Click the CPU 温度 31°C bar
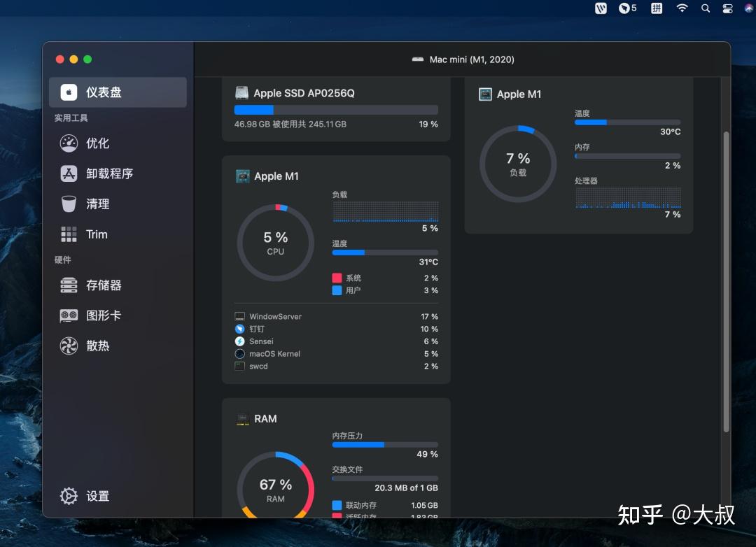 [385, 253]
